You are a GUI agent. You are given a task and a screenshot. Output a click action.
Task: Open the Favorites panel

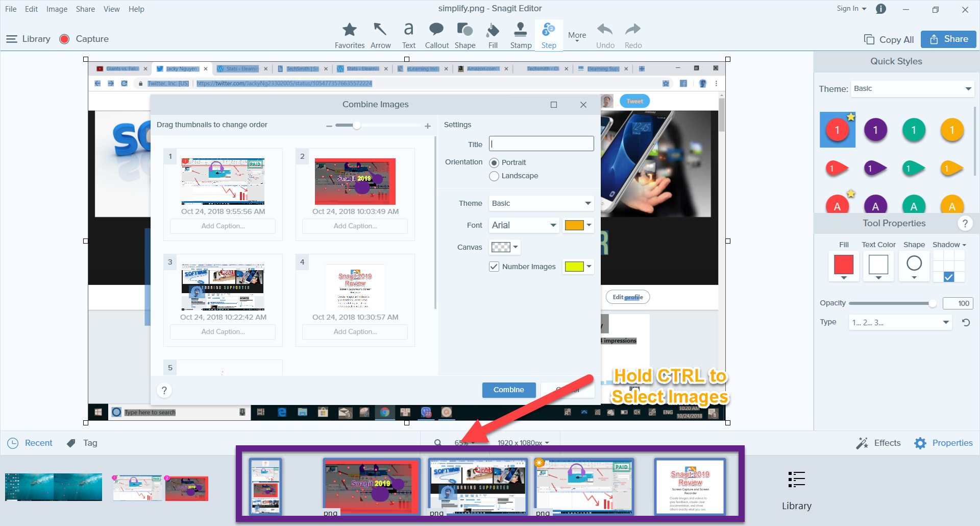pyautogui.click(x=349, y=34)
